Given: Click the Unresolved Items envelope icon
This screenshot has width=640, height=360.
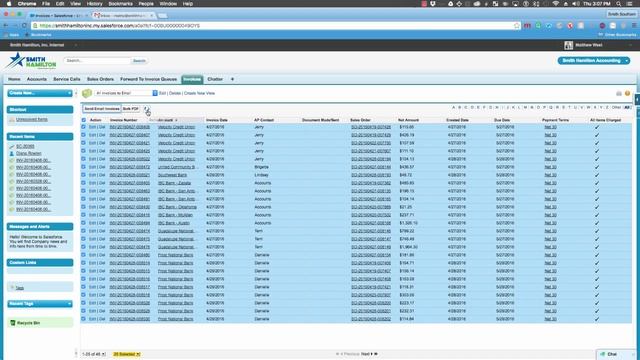Looking at the screenshot, I should [12, 120].
